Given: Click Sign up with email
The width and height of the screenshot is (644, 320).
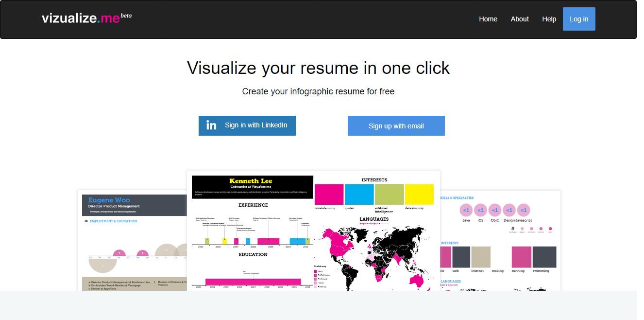Looking at the screenshot, I should pyautogui.click(x=396, y=126).
